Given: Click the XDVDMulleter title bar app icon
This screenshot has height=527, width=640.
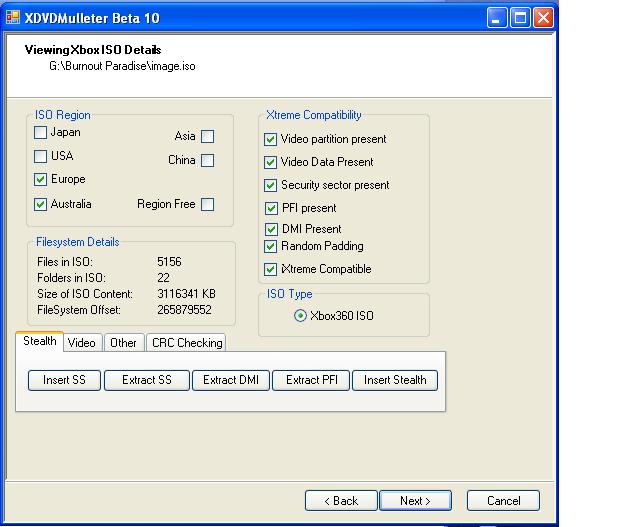Looking at the screenshot, I should [13, 18].
